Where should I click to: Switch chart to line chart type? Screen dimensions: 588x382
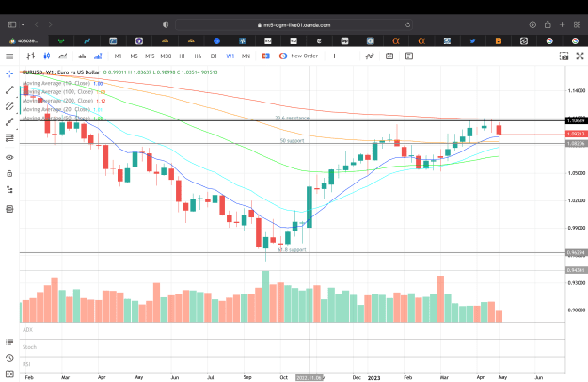[63, 56]
